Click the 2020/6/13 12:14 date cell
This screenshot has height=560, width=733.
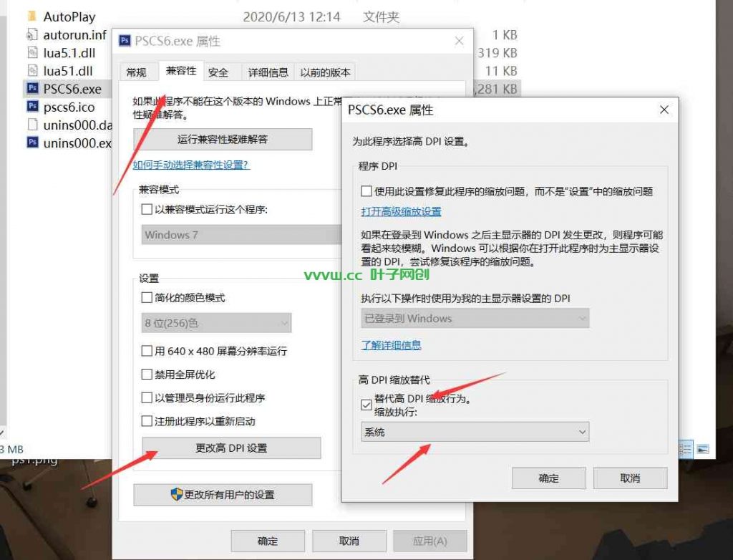(291, 17)
